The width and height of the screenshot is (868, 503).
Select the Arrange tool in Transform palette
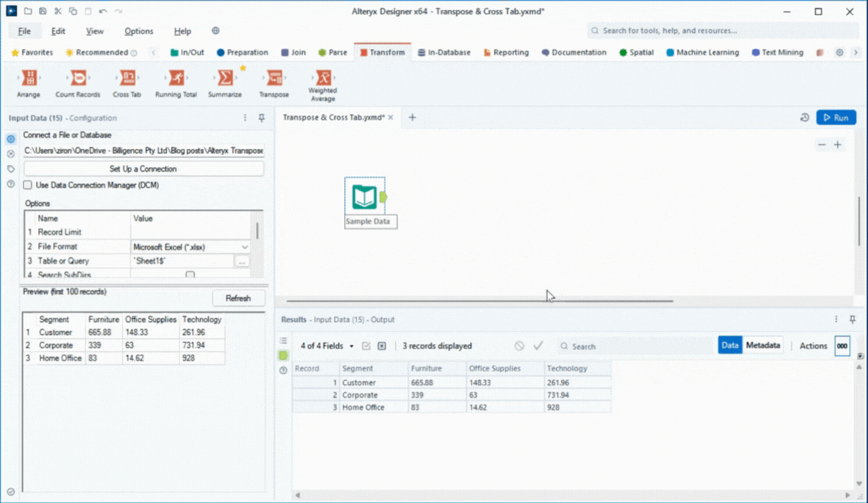[28, 84]
